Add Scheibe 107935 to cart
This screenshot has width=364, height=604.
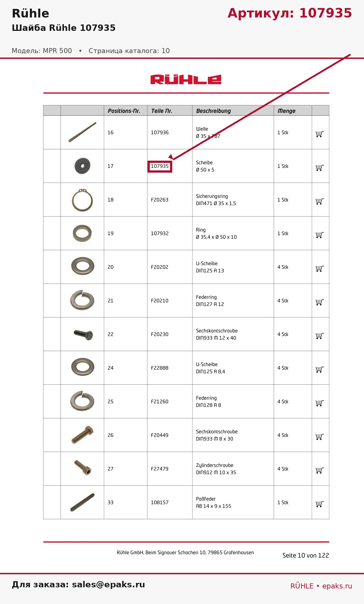click(x=320, y=168)
